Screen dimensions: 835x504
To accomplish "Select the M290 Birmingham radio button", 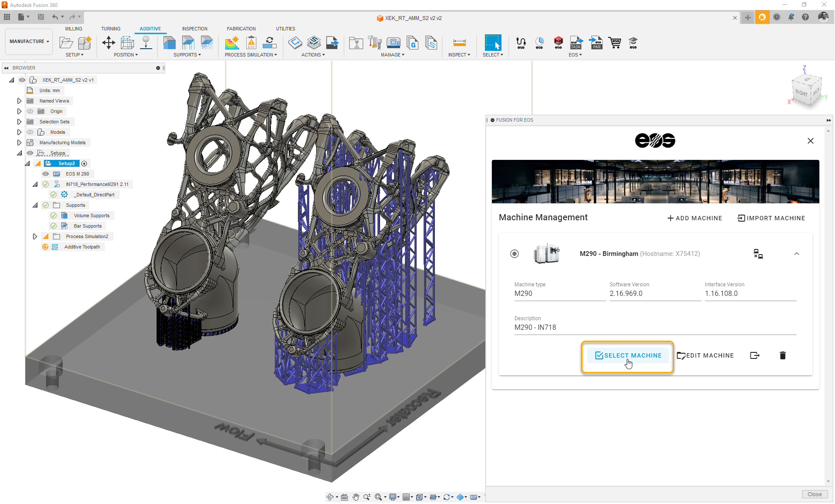I will [x=514, y=254].
